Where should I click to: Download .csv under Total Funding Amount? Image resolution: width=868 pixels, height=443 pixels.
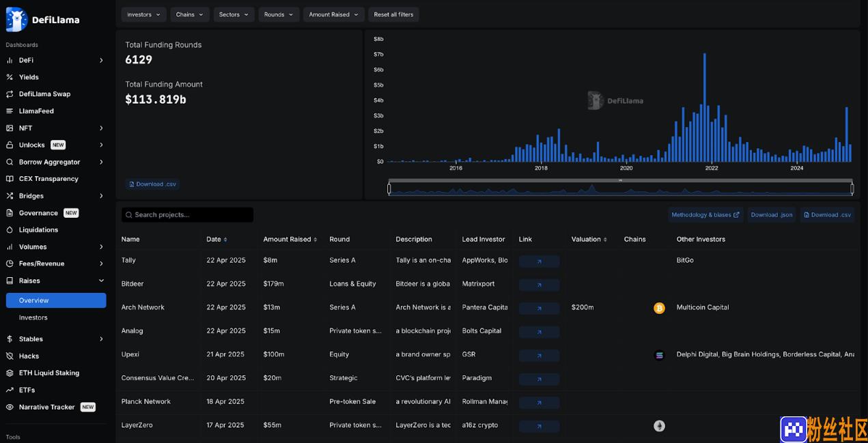[x=152, y=184]
